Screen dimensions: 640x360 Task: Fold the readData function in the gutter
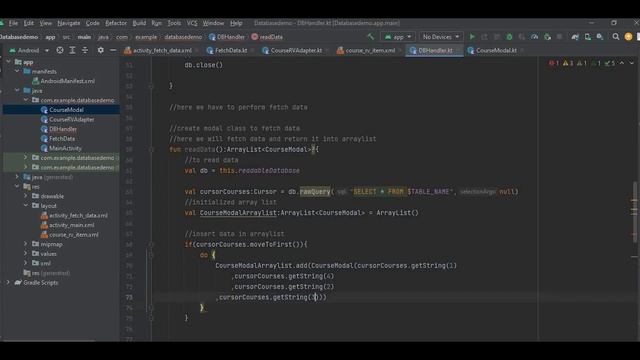(151, 149)
